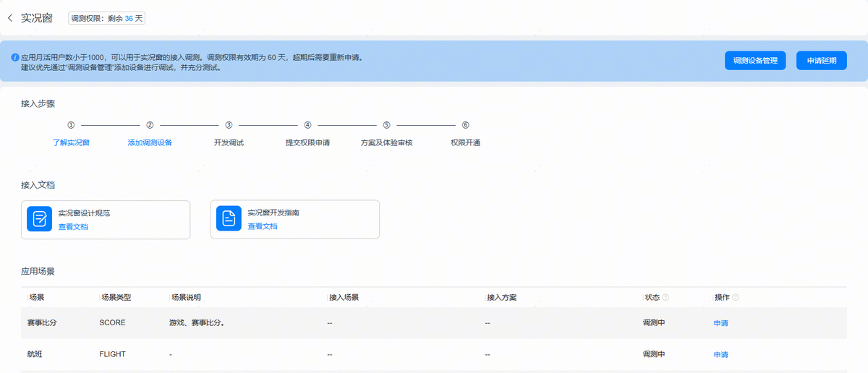This screenshot has height=373, width=868.
Task: Click the 实况窗设计规范 document icon
Action: click(39, 219)
